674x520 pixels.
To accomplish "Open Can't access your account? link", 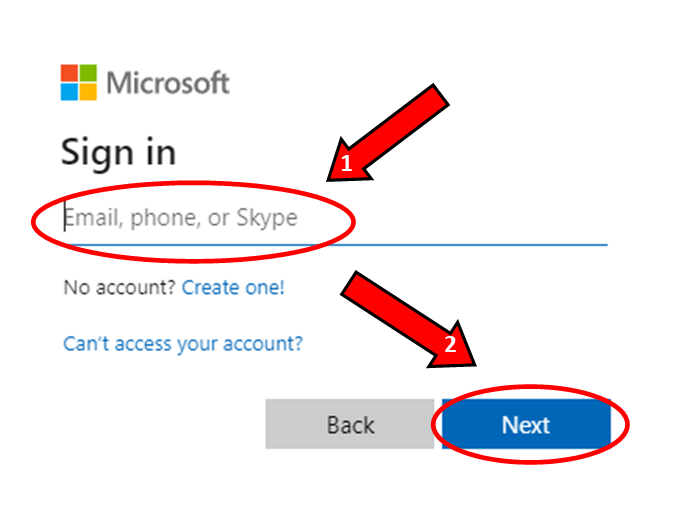I will click(x=183, y=344).
